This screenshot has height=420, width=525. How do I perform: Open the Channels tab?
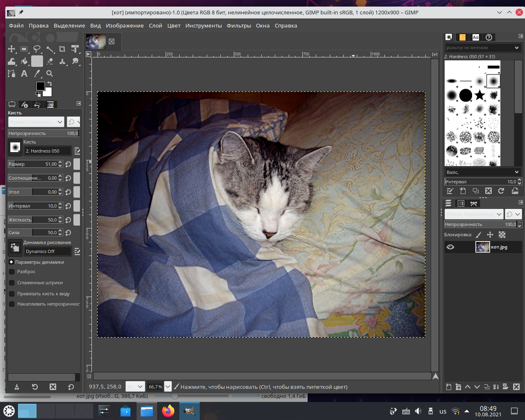[x=461, y=203]
